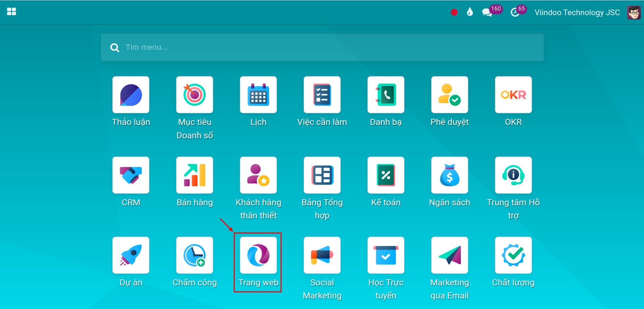
Task: Click the water drop icon in top bar
Action: [x=470, y=12]
